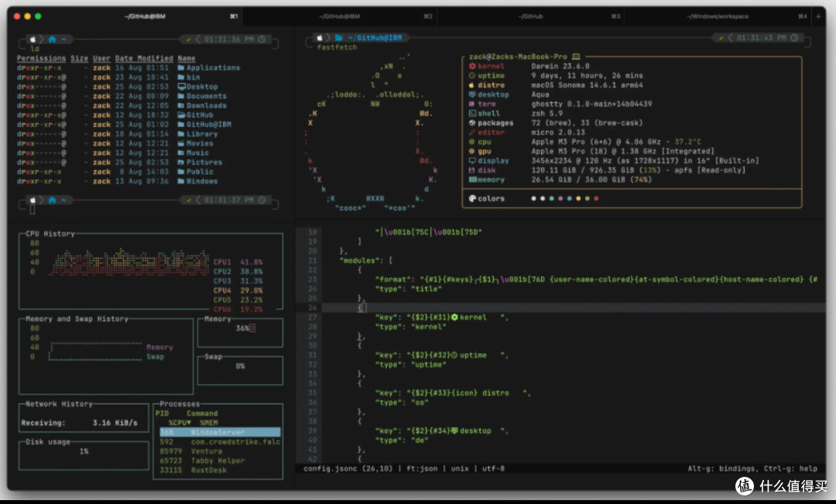This screenshot has width=836, height=504.
Task: Click the Date Modified column header
Action: pyautogui.click(x=144, y=58)
